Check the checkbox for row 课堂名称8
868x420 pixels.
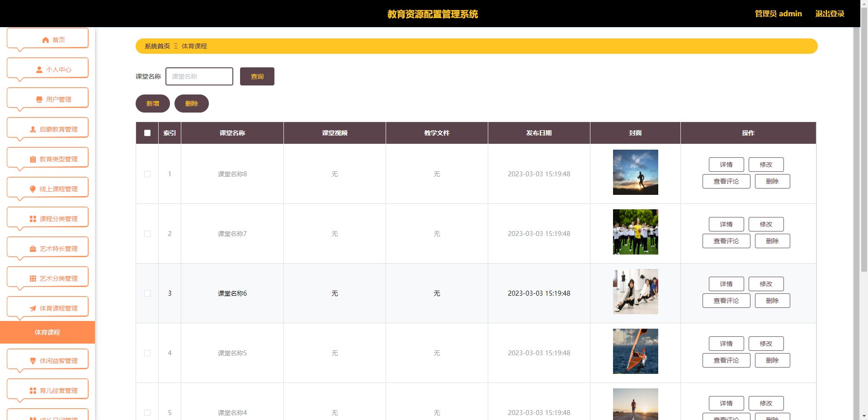pos(147,174)
